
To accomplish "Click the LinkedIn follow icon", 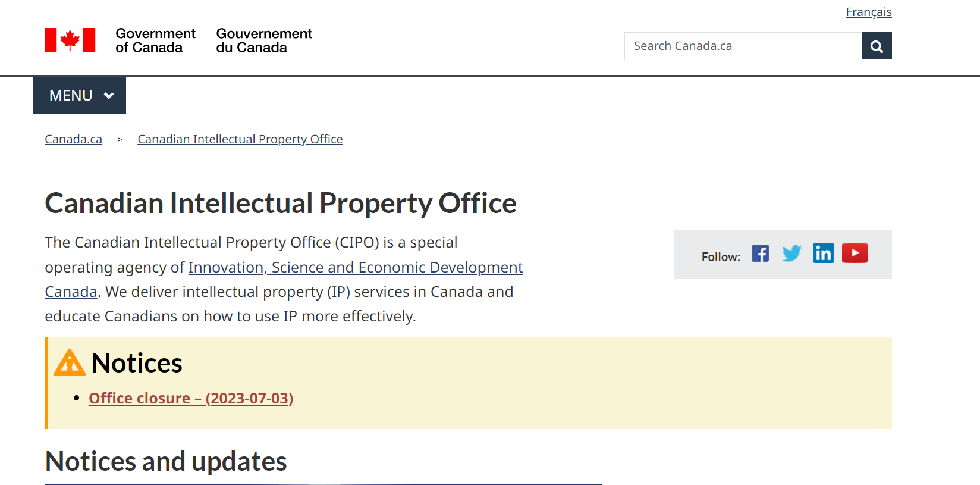I will 823,254.
